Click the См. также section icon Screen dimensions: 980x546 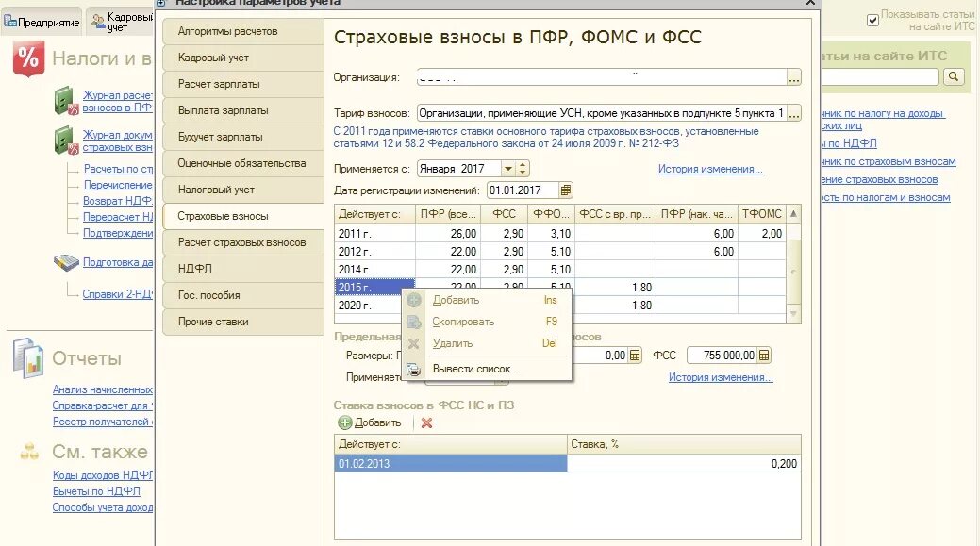pos(28,451)
